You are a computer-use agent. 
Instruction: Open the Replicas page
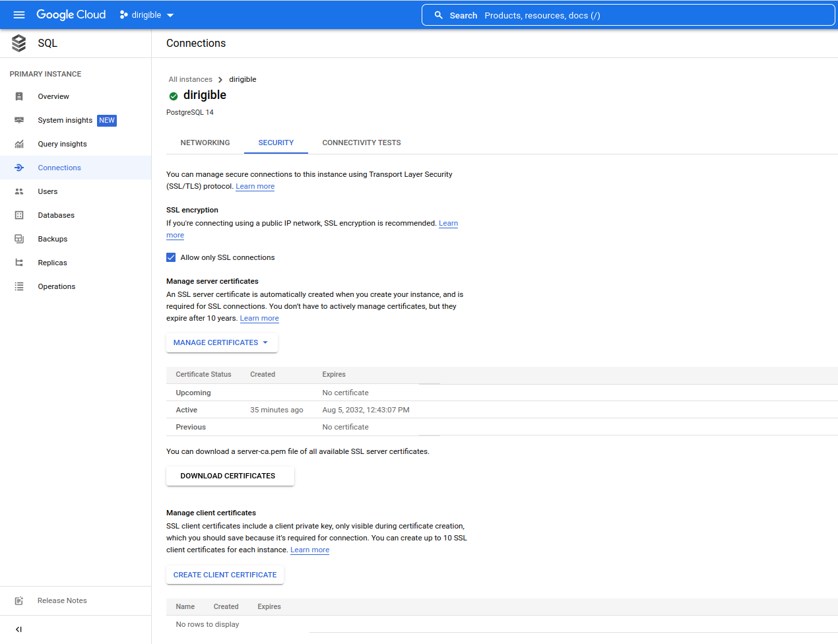[x=52, y=263]
